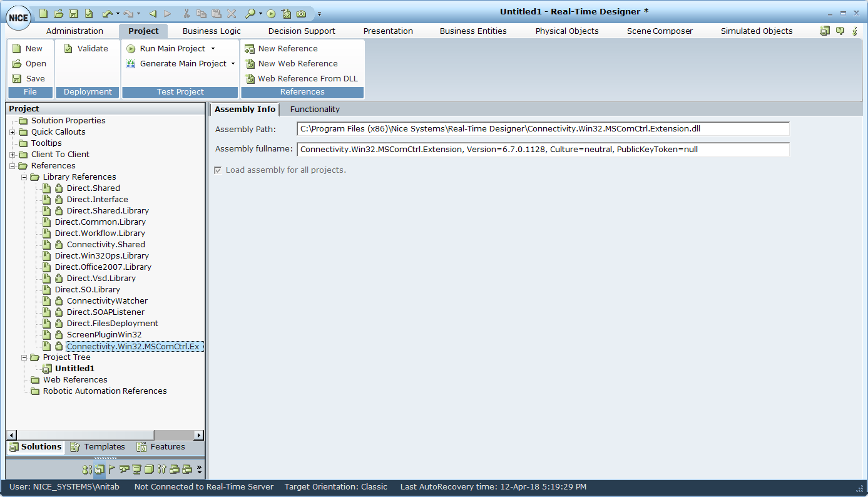The image size is (868, 497).
Task: Click the New Web Reference button
Action: click(x=291, y=63)
